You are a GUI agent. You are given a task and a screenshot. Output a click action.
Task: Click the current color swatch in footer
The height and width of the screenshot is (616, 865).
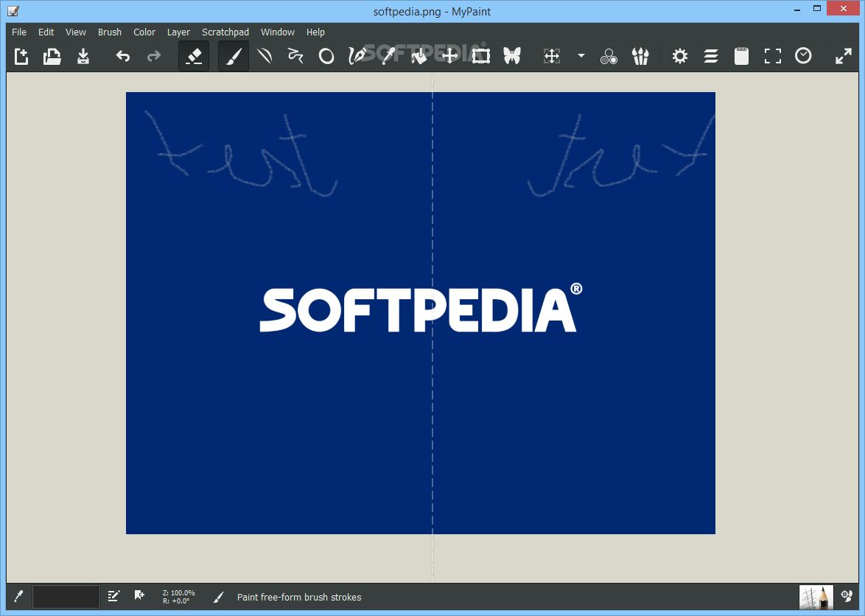[66, 597]
